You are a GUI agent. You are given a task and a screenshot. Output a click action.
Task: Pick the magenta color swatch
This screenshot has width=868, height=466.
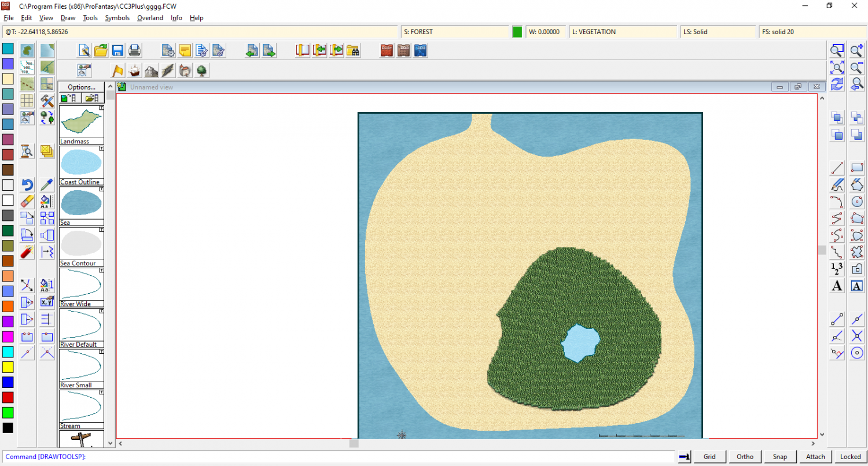8,336
